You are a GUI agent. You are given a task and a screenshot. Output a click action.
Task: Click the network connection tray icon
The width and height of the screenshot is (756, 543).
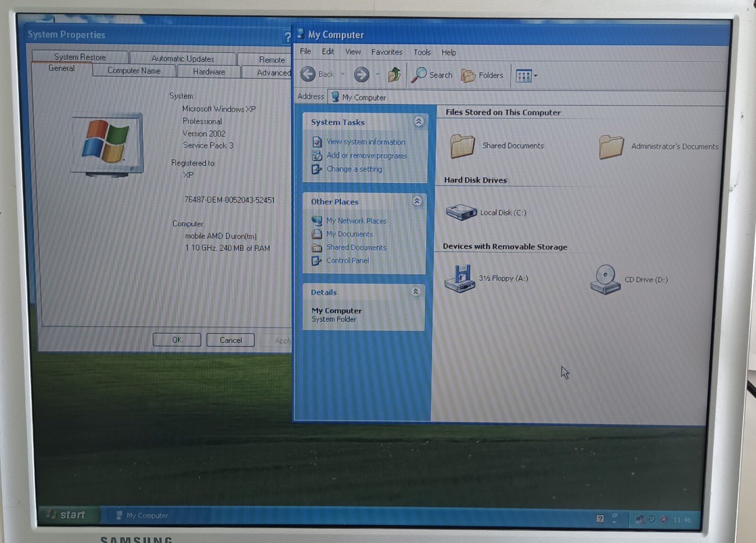coord(640,519)
